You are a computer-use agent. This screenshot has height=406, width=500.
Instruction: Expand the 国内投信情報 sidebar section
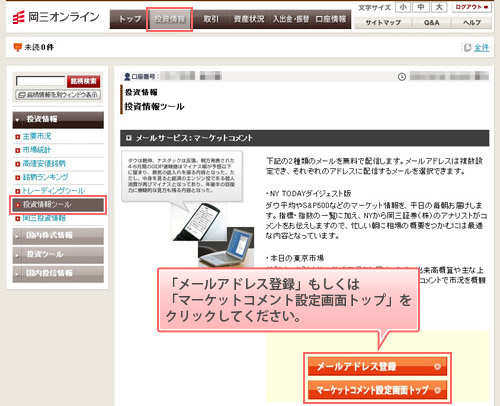pos(58,274)
